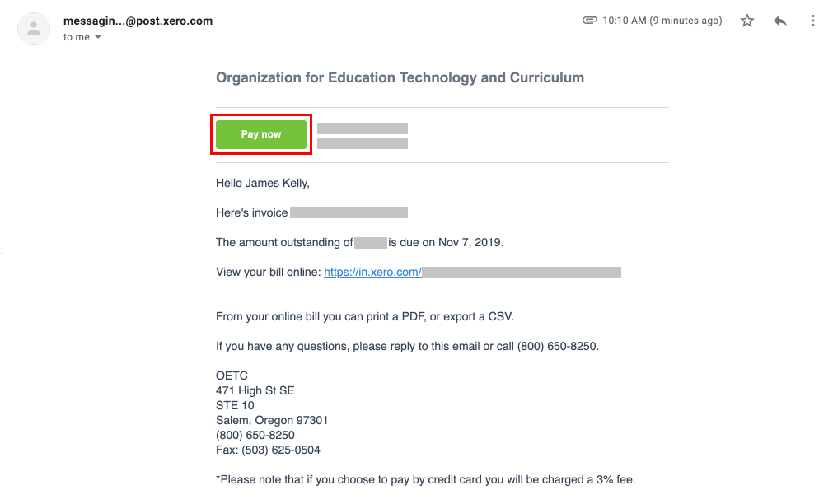Screen dimensions: 833x504
Task: Click the Fax: (503) 625-0504 line
Action: [x=268, y=450]
